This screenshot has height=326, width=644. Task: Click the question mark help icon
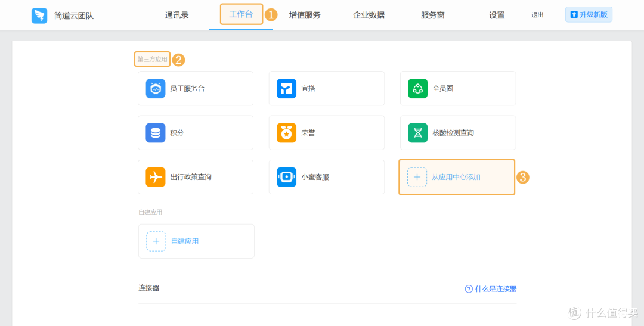point(469,288)
